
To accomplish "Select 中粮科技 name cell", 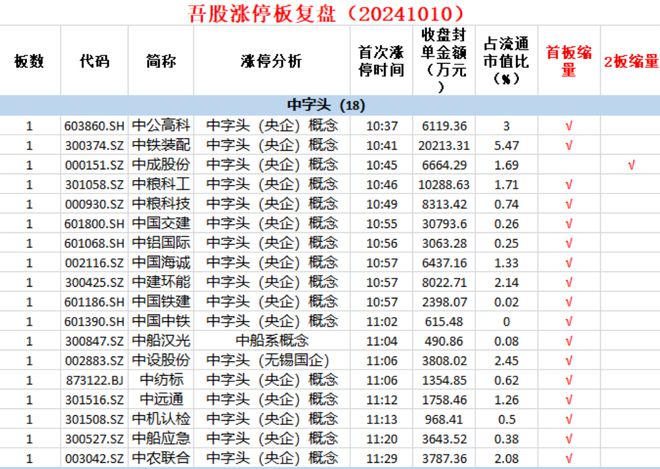I will pyautogui.click(x=161, y=204).
